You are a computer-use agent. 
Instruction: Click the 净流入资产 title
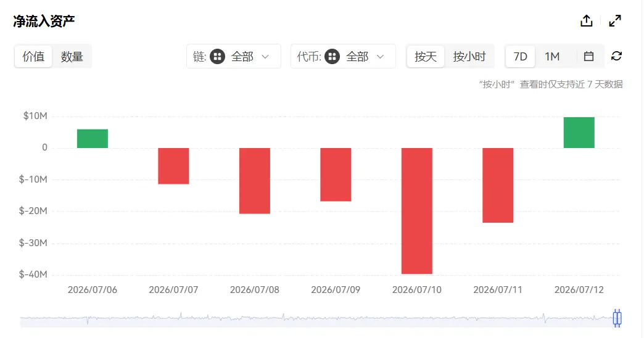(44, 21)
